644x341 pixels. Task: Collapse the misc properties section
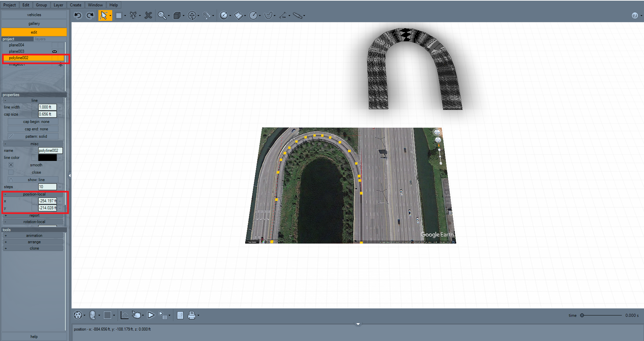point(5,144)
